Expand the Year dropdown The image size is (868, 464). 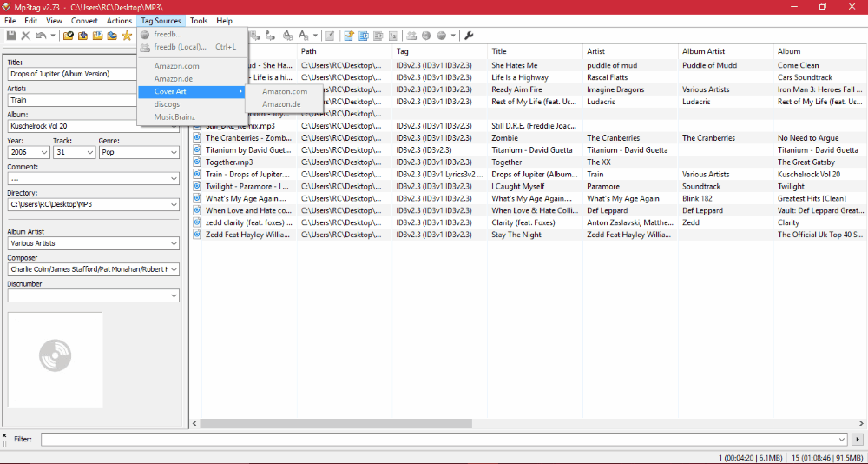44,152
